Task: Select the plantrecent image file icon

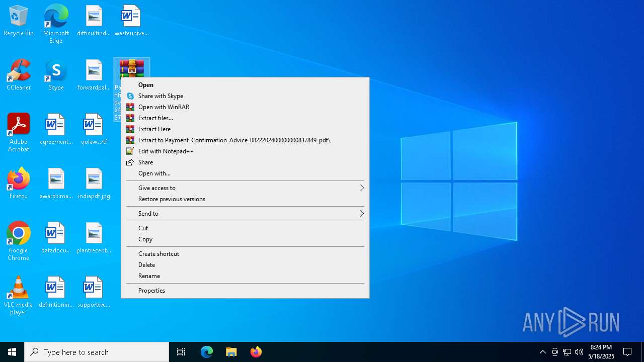Action: pos(94,238)
